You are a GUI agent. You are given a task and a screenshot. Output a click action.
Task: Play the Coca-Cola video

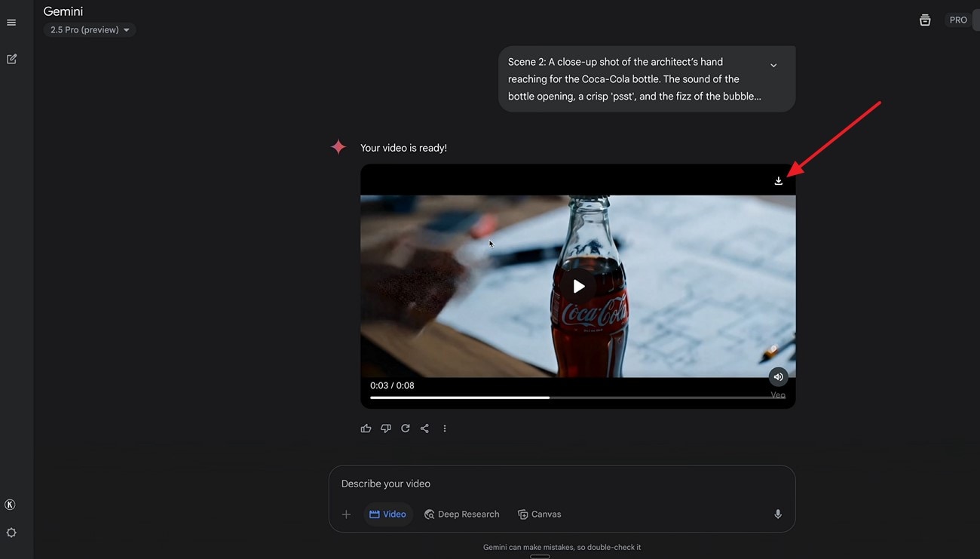pyautogui.click(x=578, y=287)
